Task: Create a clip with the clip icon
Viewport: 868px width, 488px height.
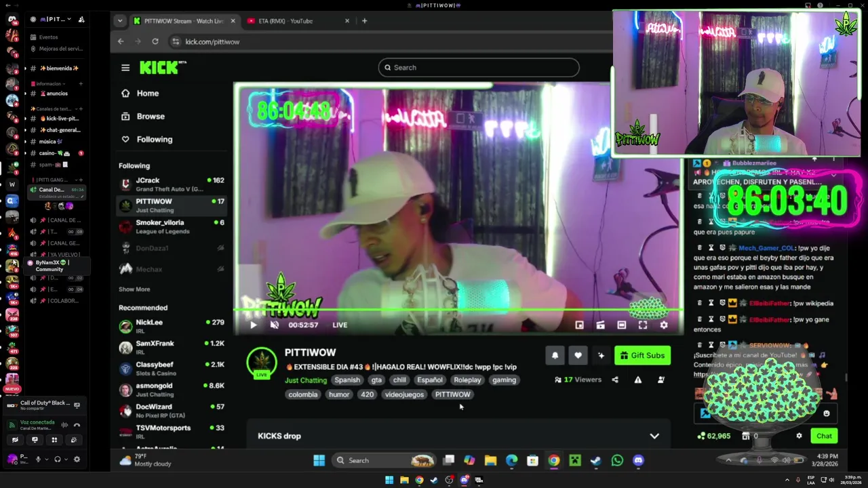Action: 600,325
